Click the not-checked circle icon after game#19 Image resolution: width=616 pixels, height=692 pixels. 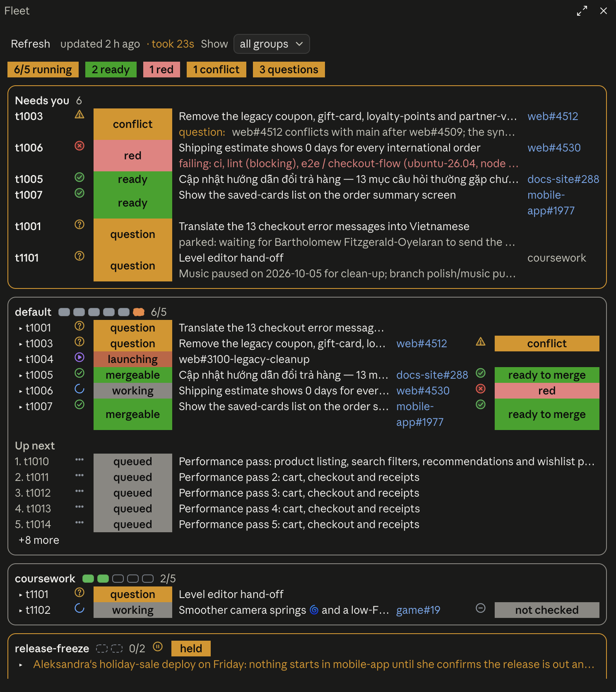point(481,608)
